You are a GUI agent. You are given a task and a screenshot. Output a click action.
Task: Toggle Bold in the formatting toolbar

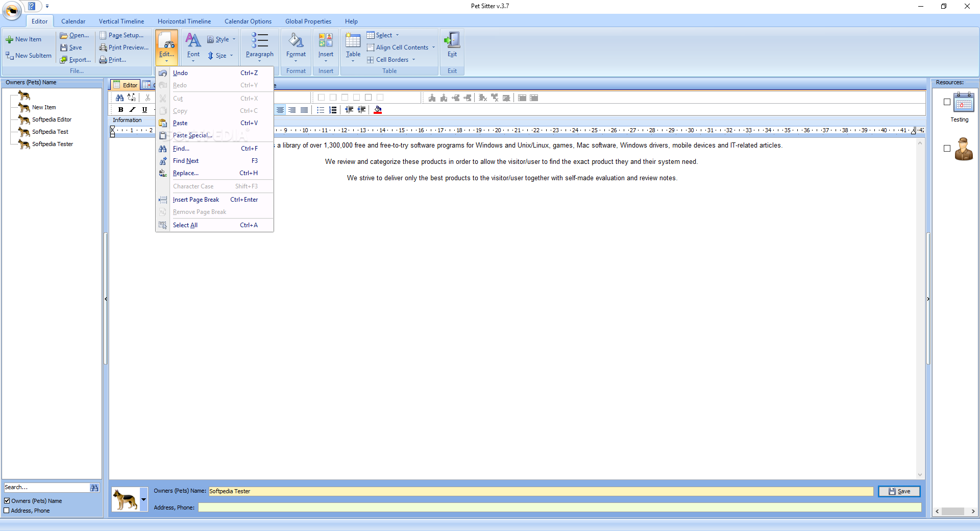click(x=121, y=110)
